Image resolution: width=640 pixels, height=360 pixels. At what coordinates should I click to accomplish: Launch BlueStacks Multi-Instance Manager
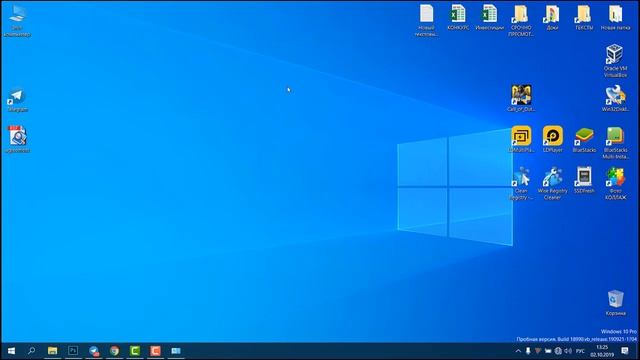coord(615,142)
